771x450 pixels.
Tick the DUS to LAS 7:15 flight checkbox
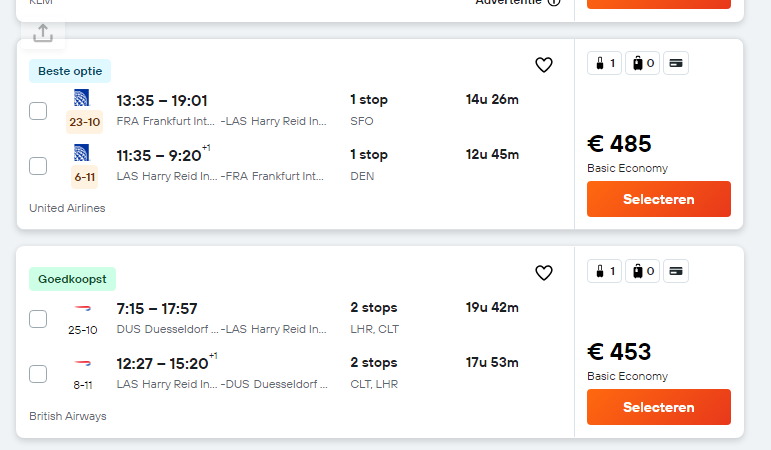point(38,319)
